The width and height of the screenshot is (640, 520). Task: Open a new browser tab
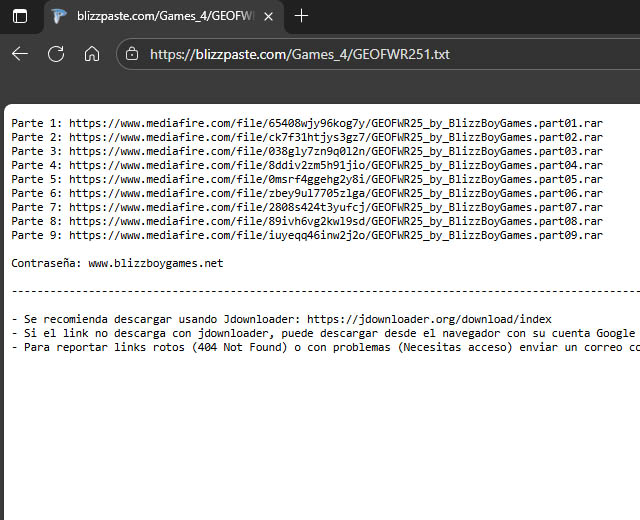301,16
